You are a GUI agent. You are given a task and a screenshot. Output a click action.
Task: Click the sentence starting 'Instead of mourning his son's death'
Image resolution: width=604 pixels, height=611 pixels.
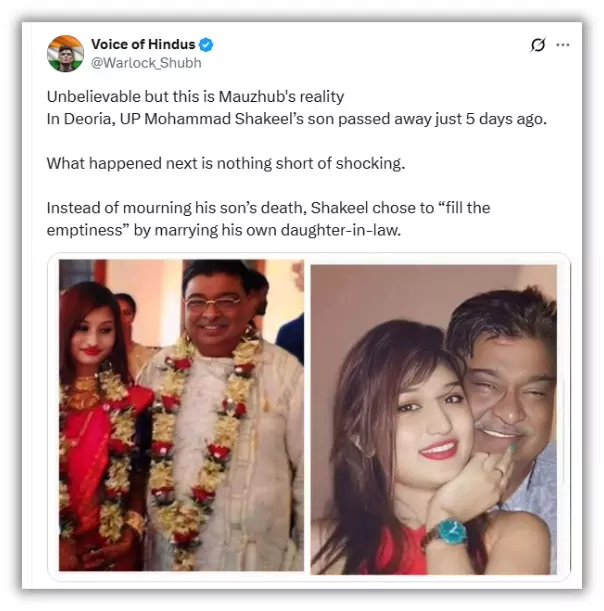click(268, 219)
